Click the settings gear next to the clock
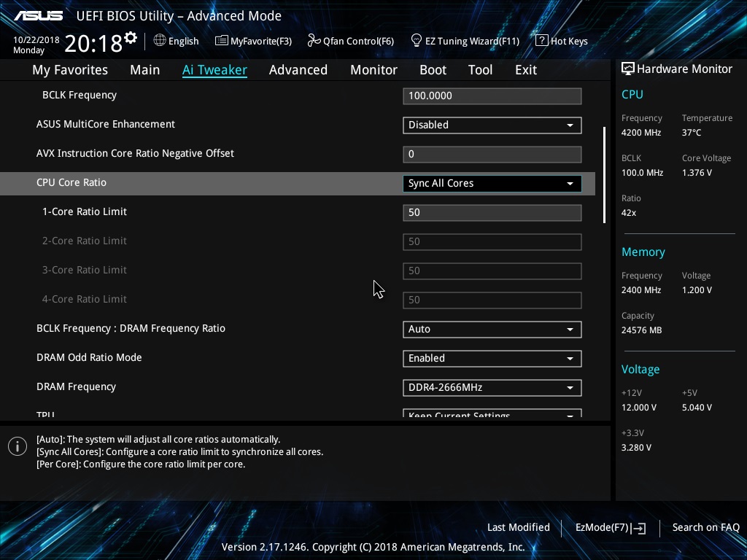The width and height of the screenshot is (747, 560). [131, 38]
